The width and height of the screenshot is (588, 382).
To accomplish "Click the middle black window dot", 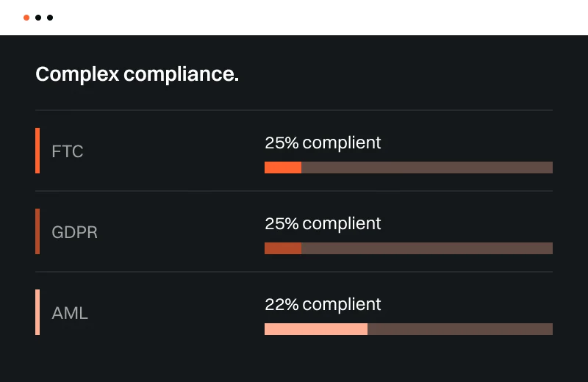I will coord(38,17).
